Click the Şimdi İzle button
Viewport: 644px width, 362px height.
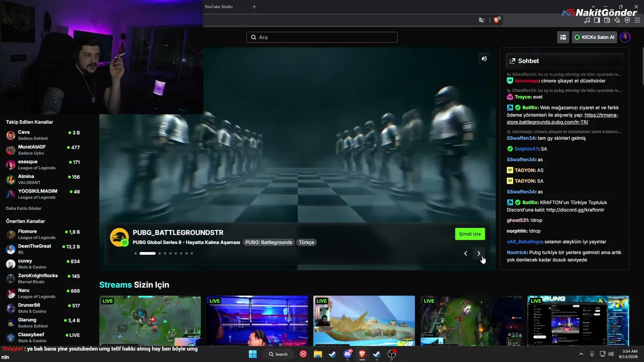[x=470, y=234]
